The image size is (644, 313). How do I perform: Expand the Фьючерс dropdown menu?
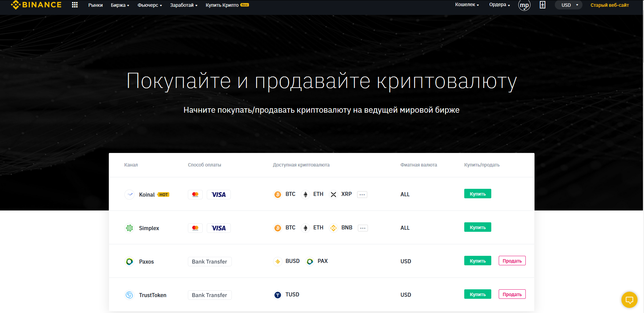(x=150, y=5)
